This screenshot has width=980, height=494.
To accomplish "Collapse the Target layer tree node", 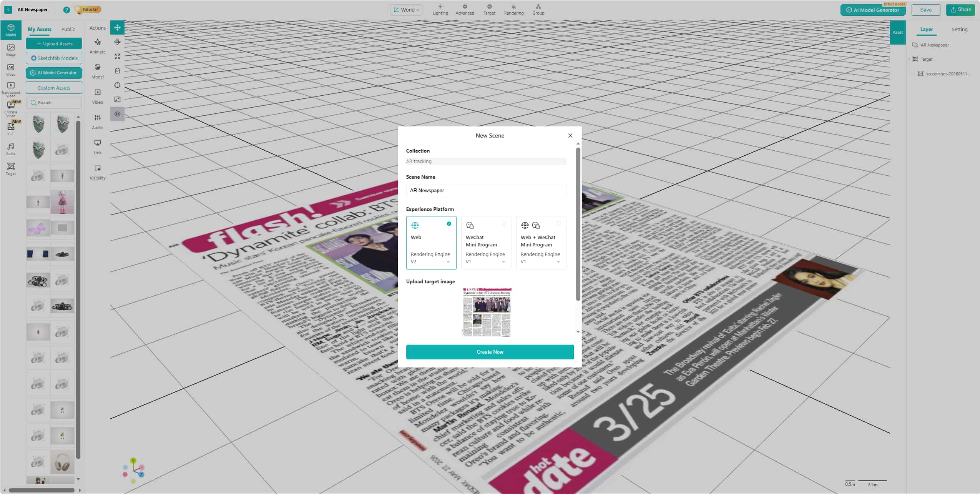I will (909, 59).
